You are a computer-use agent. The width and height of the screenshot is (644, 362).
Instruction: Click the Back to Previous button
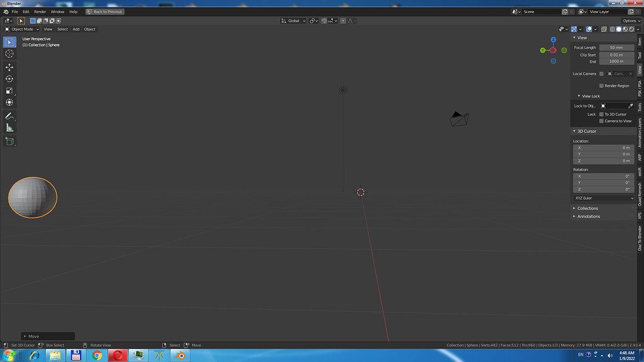[103, 11]
